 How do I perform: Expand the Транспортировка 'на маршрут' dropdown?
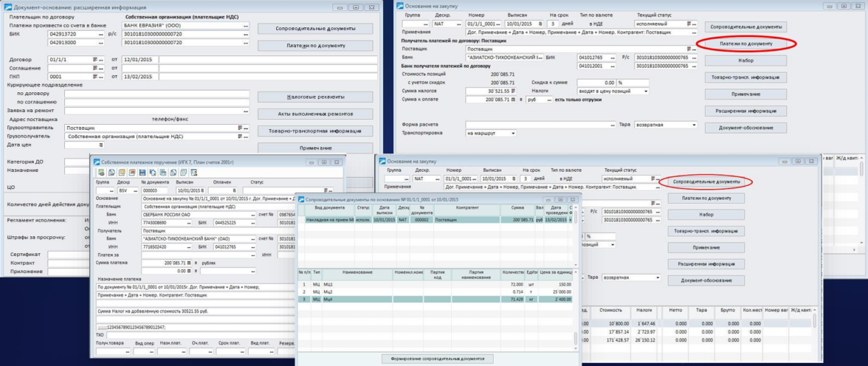513,134
